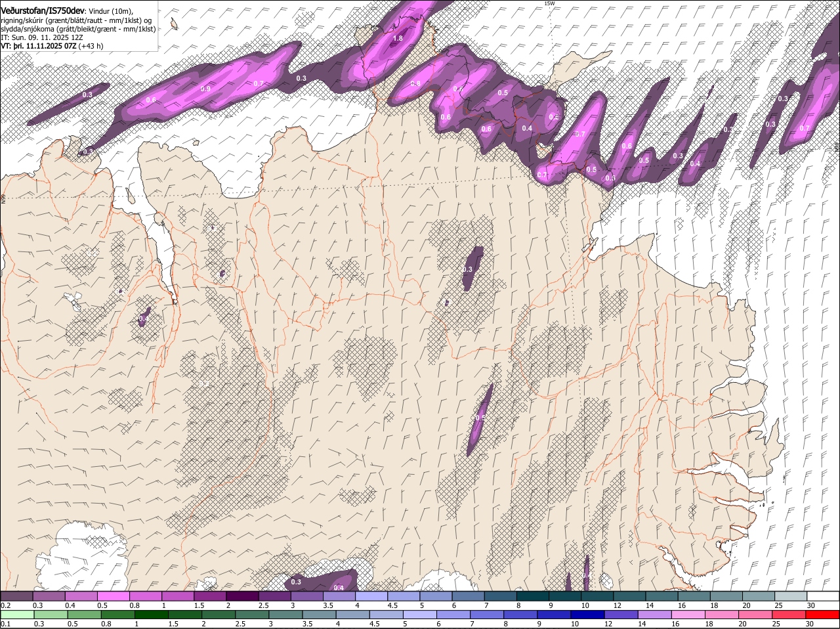Click the 1.8 precipitation value on the map

(398, 39)
